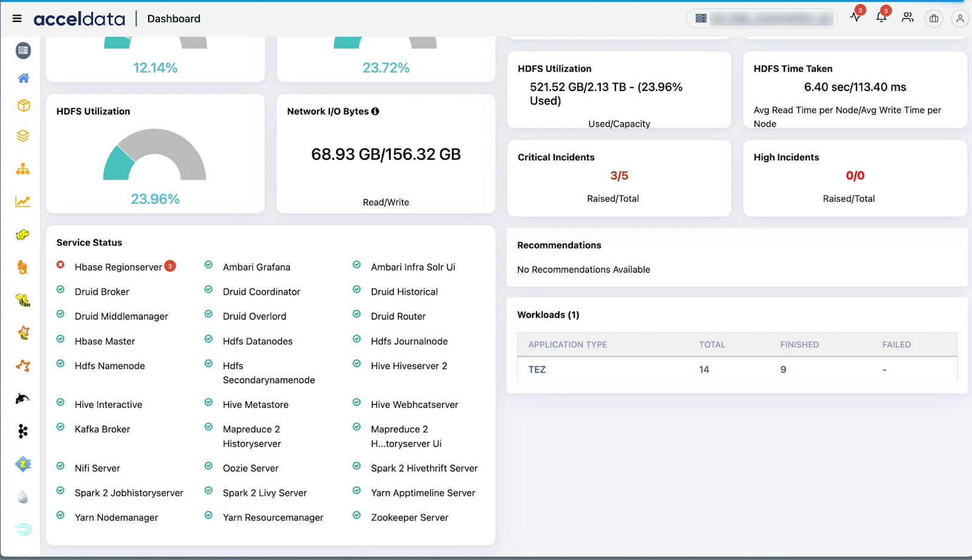Open the org-chart hierarchy icon in sidebar

tap(23, 169)
